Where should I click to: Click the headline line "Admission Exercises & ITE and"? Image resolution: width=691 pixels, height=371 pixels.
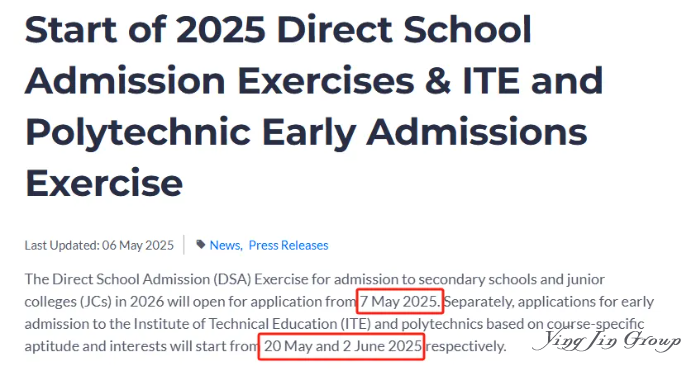(x=314, y=81)
